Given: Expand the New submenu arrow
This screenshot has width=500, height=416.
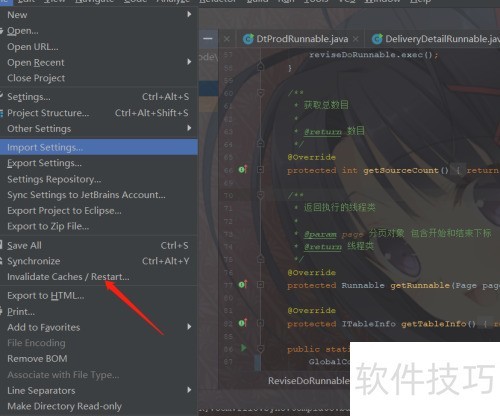Looking at the screenshot, I should (x=189, y=14).
